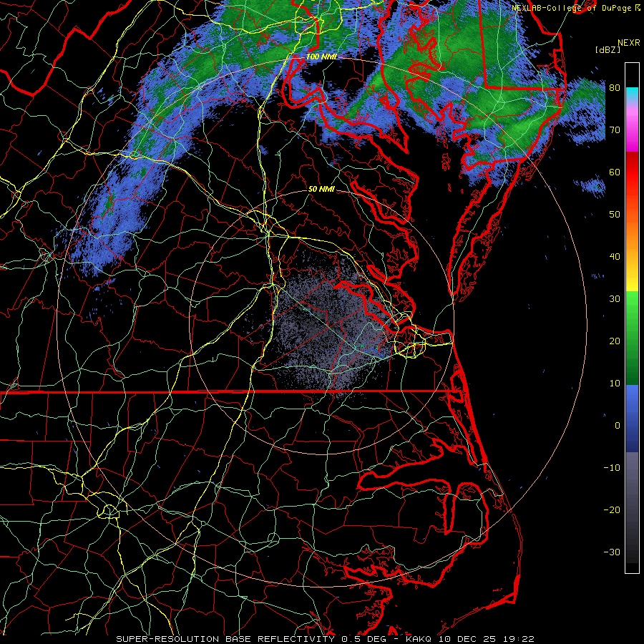This screenshot has height=644, width=644.
Task: Click the reflectivity color scale bar
Action: click(x=632, y=318)
